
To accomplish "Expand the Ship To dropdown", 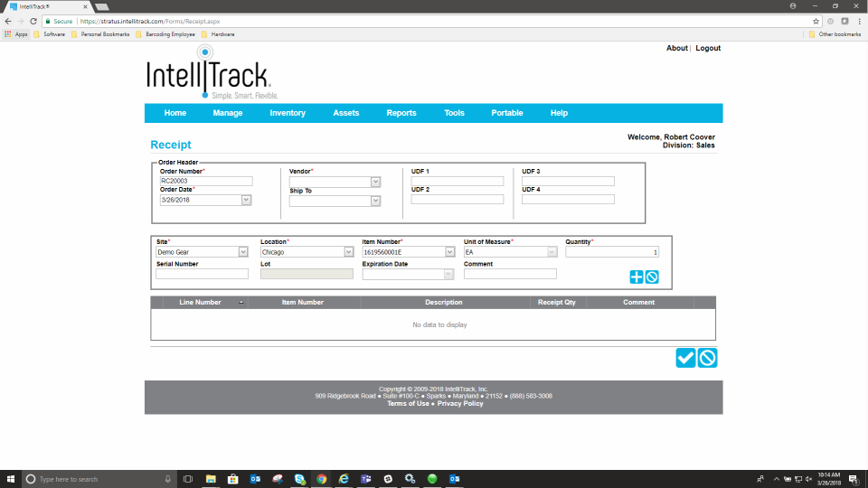I will point(375,201).
